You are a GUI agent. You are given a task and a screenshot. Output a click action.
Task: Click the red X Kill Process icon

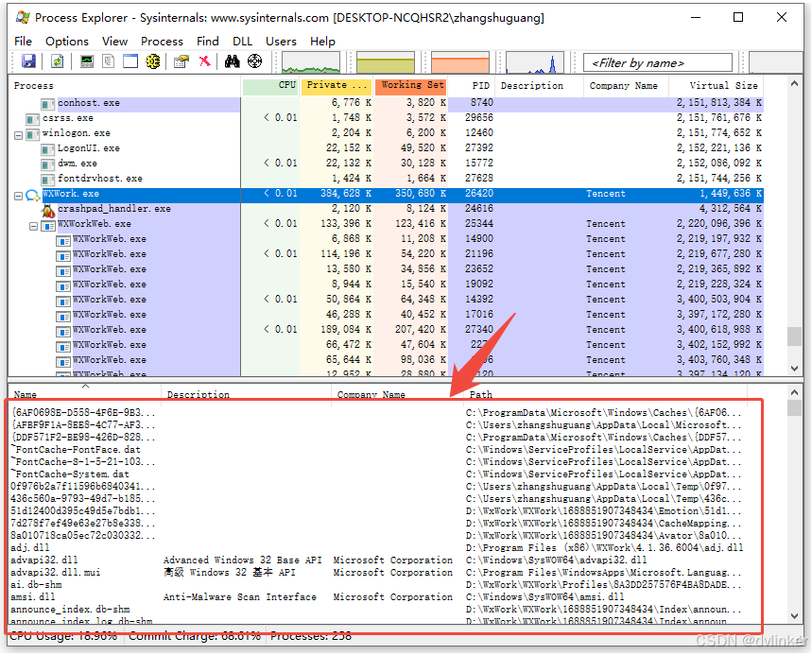point(205,61)
